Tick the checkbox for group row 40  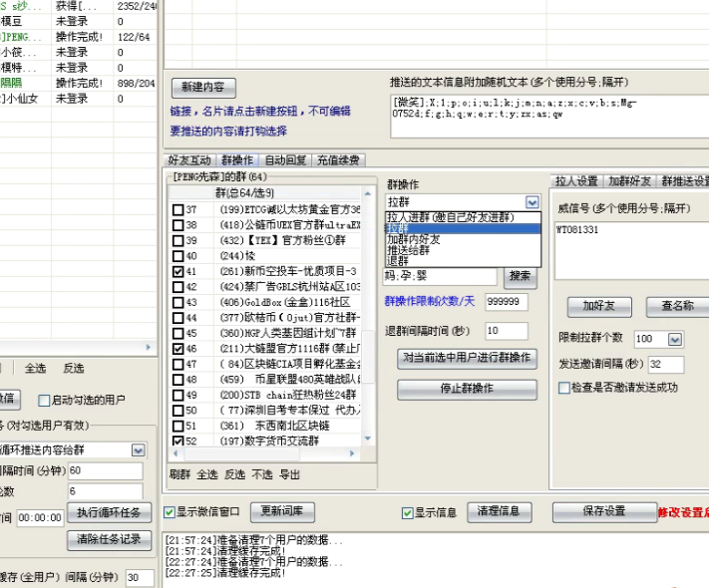pos(178,256)
